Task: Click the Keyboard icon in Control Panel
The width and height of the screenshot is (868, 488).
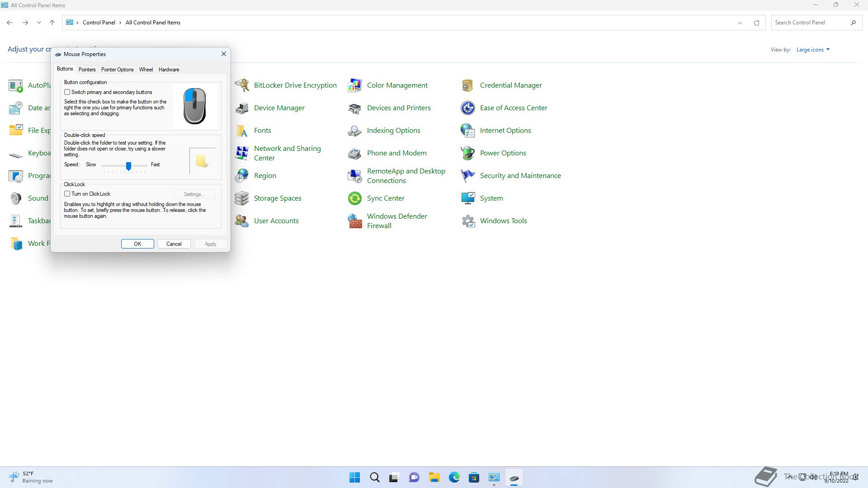Action: [x=16, y=155]
